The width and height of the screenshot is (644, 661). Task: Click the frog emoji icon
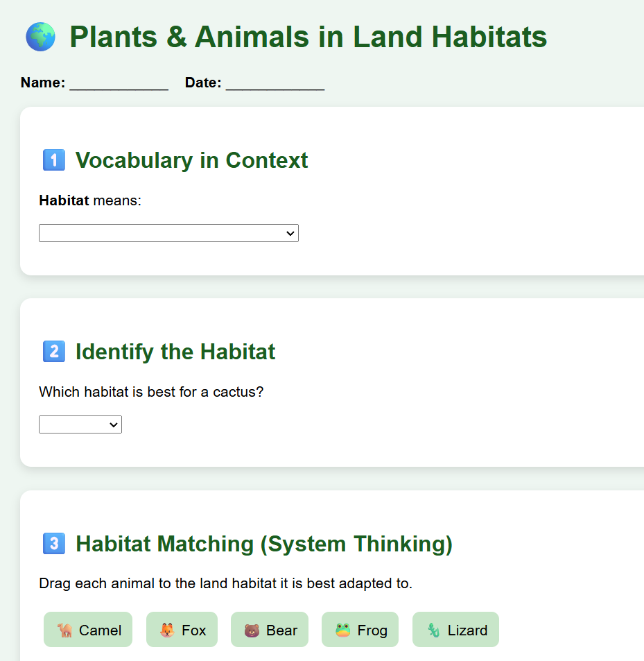click(x=342, y=630)
